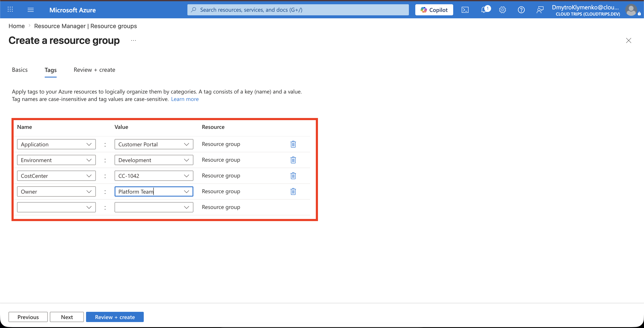644x328 pixels.
Task: Expand the CC-1042 value dropdown
Action: click(186, 176)
